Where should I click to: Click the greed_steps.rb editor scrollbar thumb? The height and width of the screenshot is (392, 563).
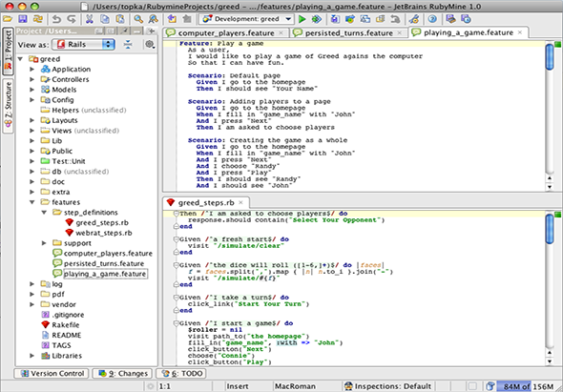[550, 228]
